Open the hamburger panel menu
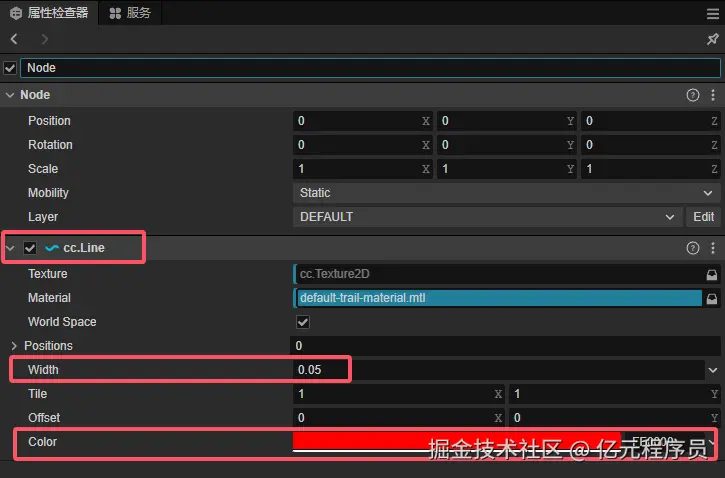725x478 pixels. [713, 13]
